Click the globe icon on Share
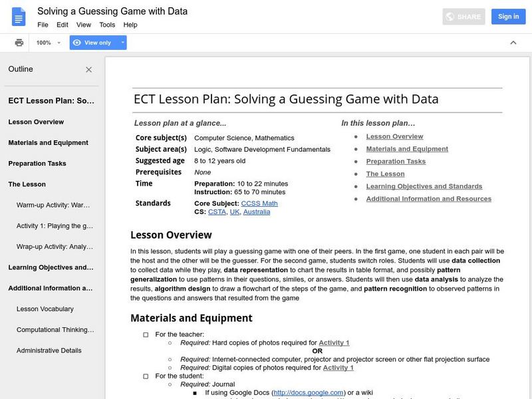 [x=450, y=17]
